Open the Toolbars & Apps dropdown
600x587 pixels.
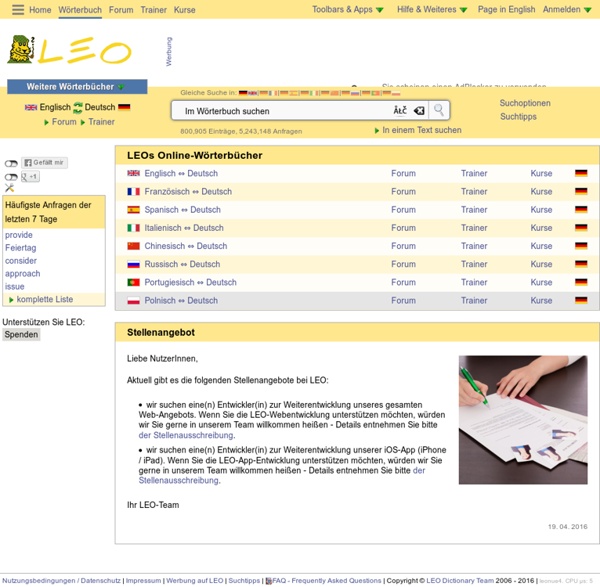point(347,10)
